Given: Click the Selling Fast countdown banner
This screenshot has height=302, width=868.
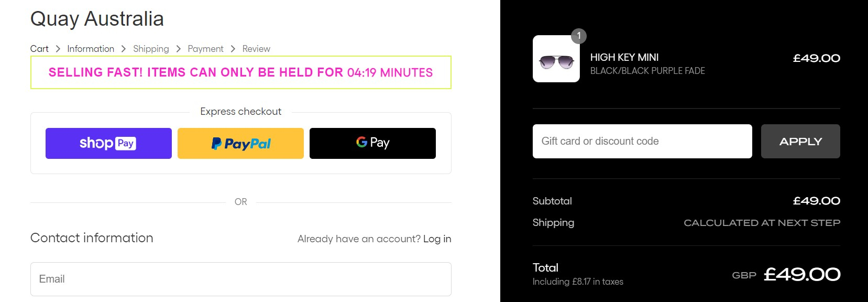Looking at the screenshot, I should click(x=240, y=72).
